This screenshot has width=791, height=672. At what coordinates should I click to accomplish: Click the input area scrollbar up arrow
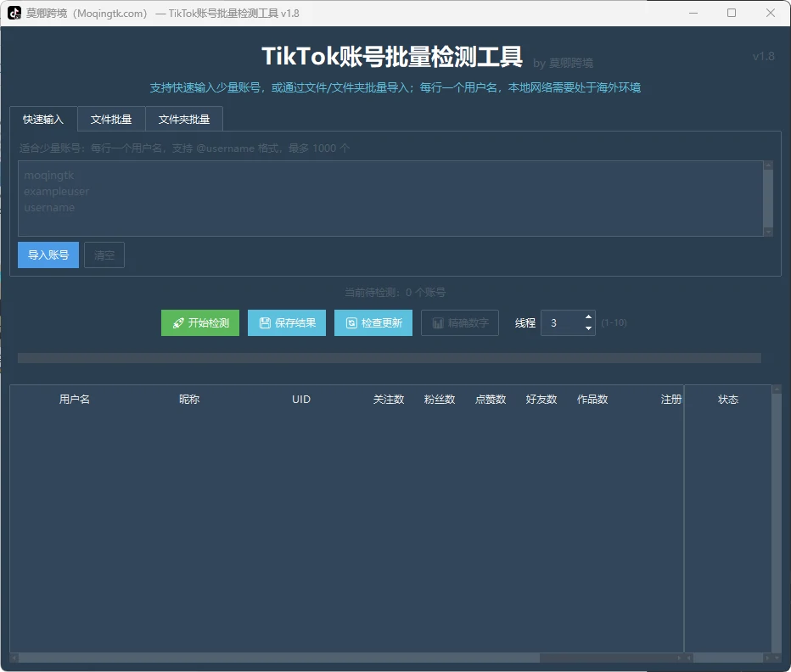point(768,165)
